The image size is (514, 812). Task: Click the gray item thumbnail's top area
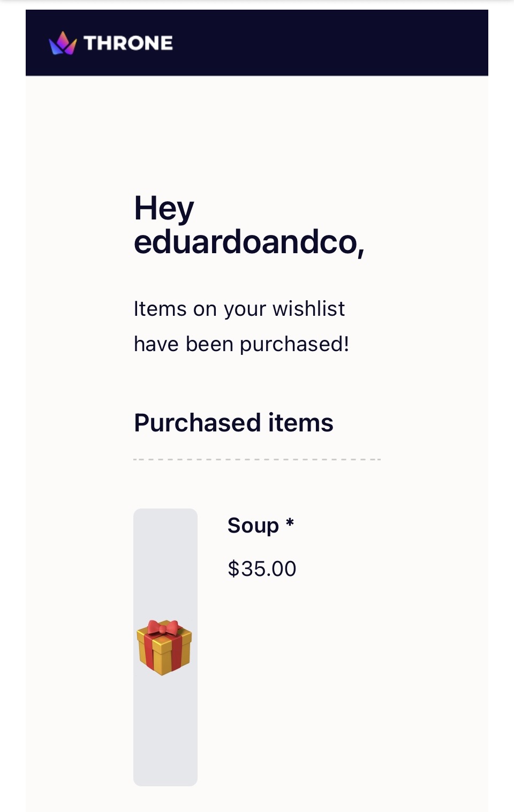(165, 541)
